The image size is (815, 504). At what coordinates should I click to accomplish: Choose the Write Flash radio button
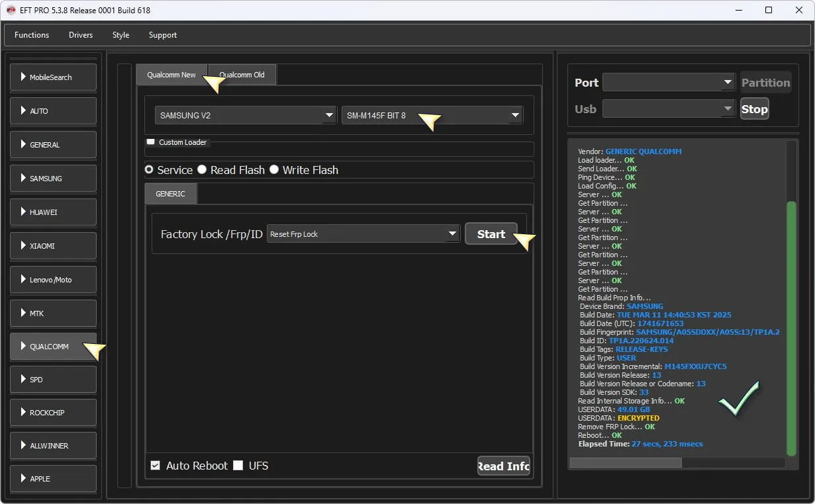[x=274, y=170]
